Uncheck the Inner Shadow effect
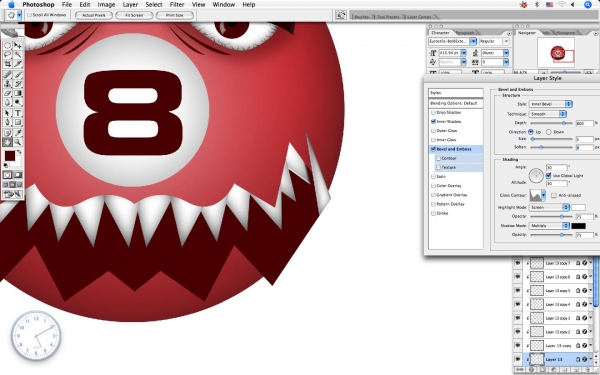The width and height of the screenshot is (600, 375). (x=434, y=121)
